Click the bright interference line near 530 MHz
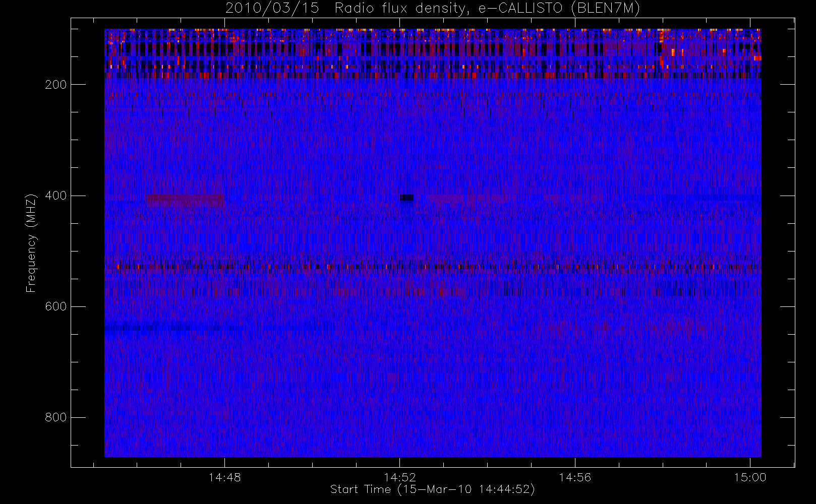This screenshot has height=504, width=816. [x=433, y=267]
